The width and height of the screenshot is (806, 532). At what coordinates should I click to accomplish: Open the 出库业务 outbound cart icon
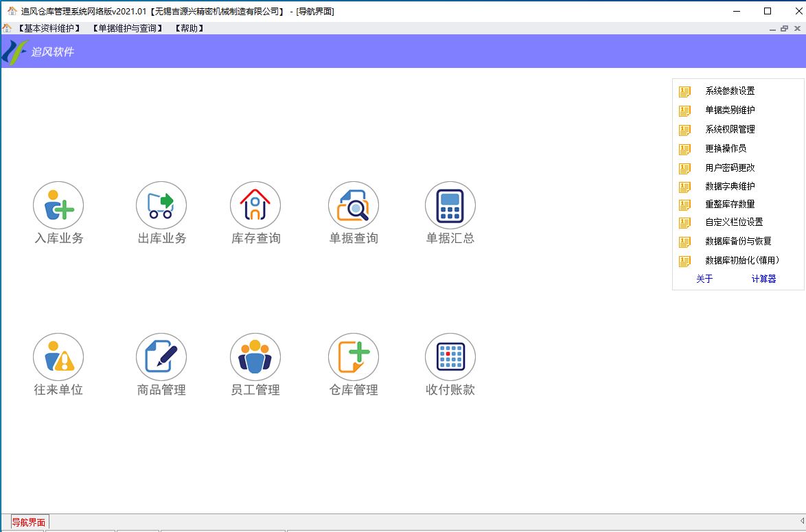[x=161, y=206]
